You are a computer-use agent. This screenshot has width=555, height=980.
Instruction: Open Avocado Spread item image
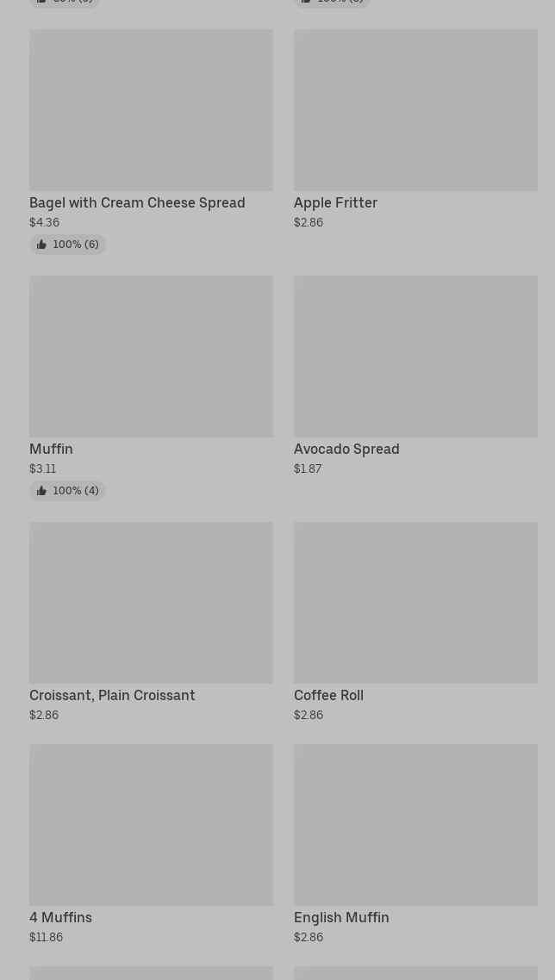pyautogui.click(x=415, y=357)
